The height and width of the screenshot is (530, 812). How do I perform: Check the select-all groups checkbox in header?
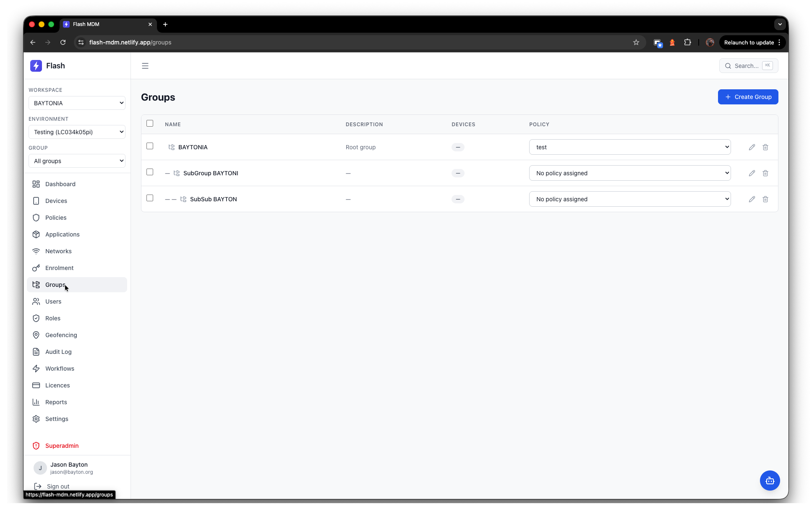point(150,123)
